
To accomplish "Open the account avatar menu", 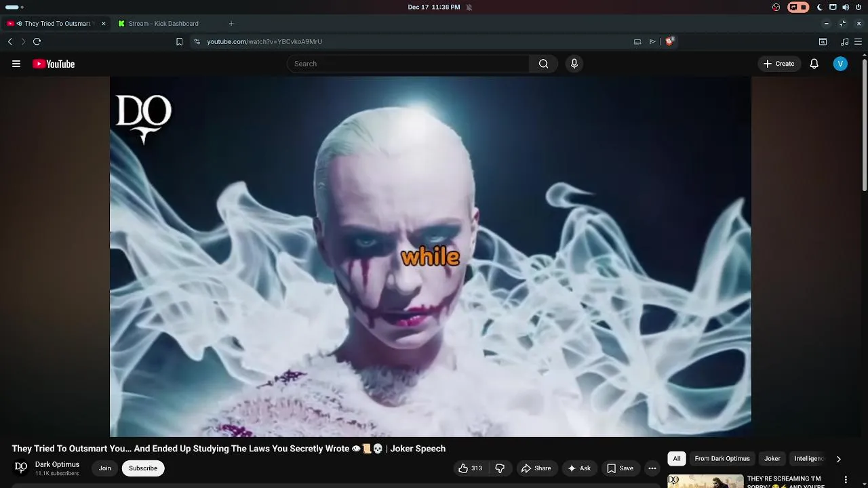I will coord(840,64).
